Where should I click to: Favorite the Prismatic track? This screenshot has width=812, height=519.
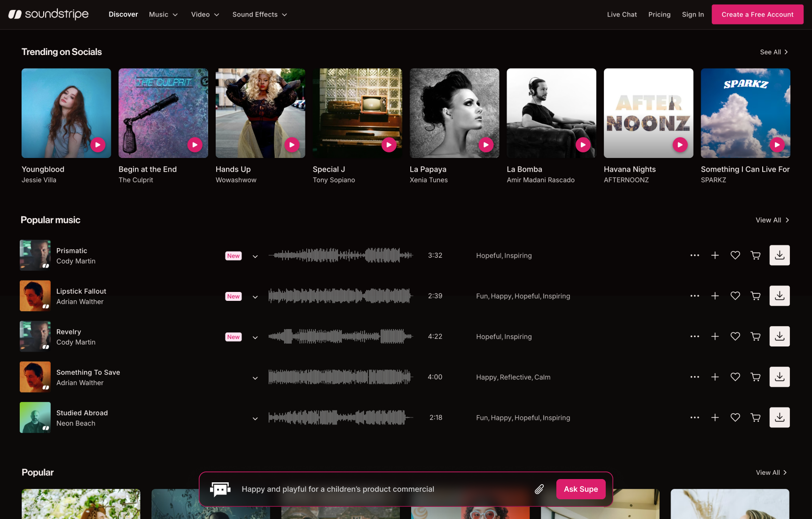tap(735, 255)
